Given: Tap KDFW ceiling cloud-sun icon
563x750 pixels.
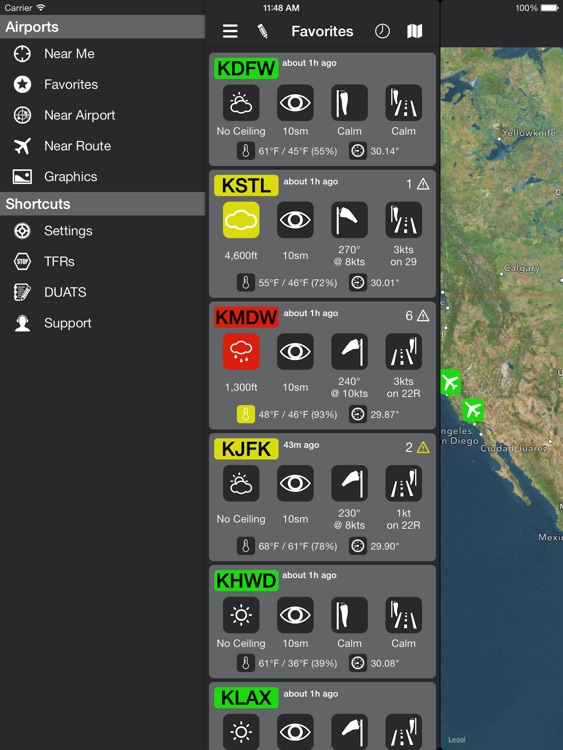Looking at the screenshot, I should click(241, 103).
